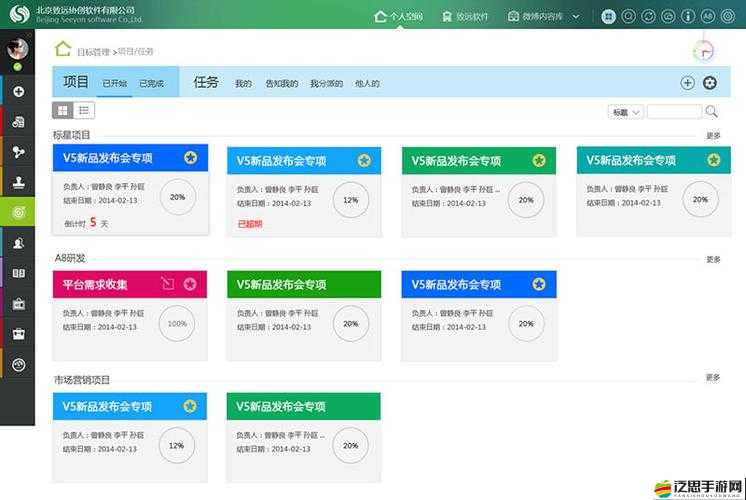Image resolution: width=746 pixels, height=500 pixels.
Task: Click the circled plus add button
Action: click(x=687, y=83)
